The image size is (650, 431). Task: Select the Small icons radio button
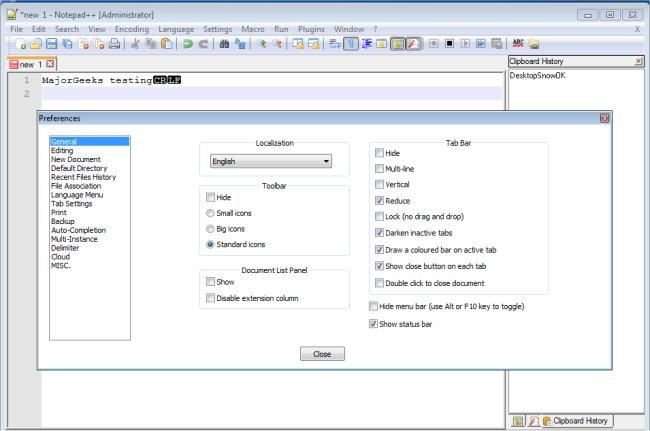pyautogui.click(x=210, y=213)
